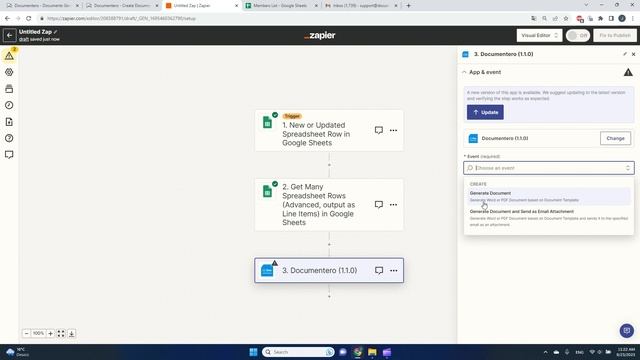Viewport: 640px width, 360px height.
Task: Add a comment on step 3 Documentero
Action: pos(379,271)
